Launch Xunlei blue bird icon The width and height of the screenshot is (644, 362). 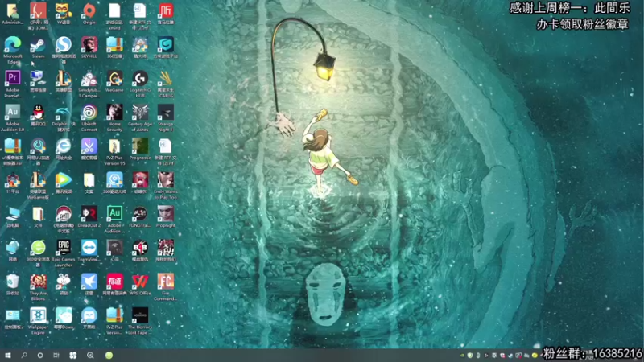89,282
